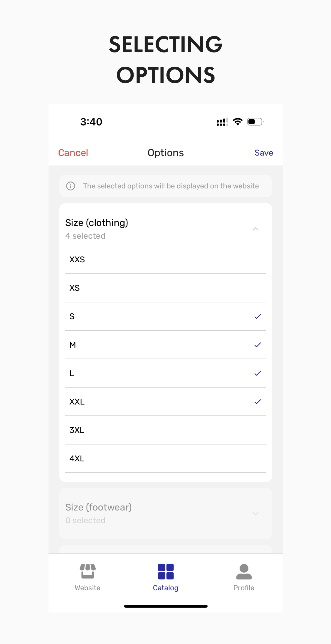Collapse the Size (clothing) section
This screenshot has width=331, height=644.
[255, 229]
